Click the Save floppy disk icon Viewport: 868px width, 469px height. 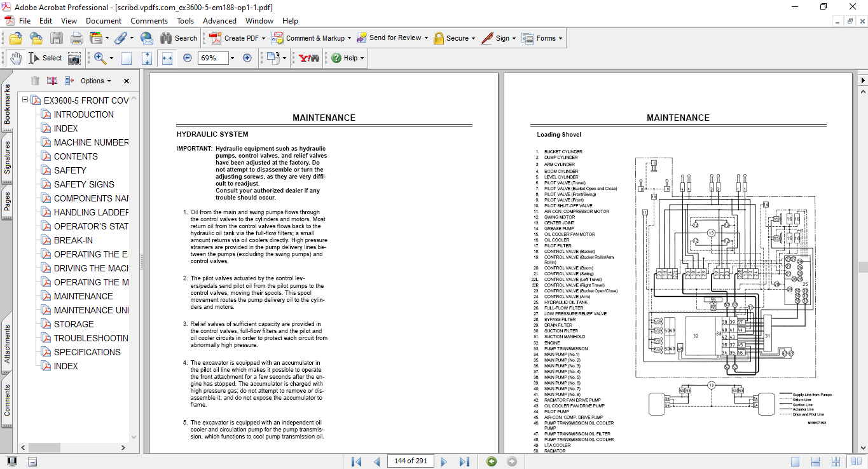pyautogui.click(x=57, y=38)
